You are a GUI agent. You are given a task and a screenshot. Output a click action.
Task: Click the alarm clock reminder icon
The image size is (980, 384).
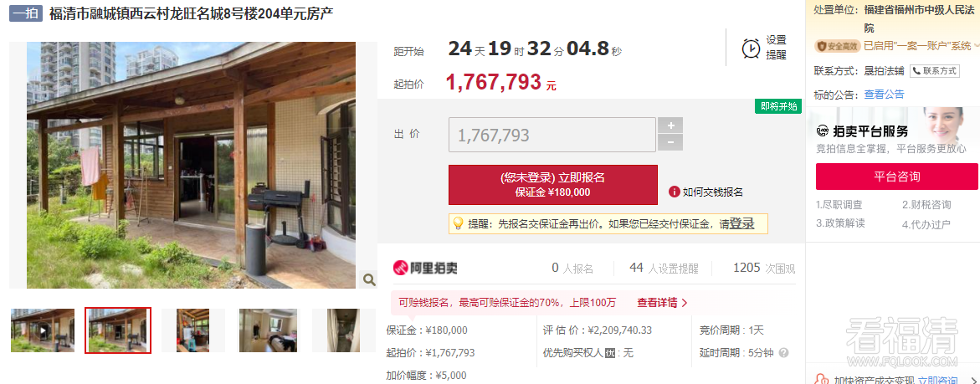[751, 48]
